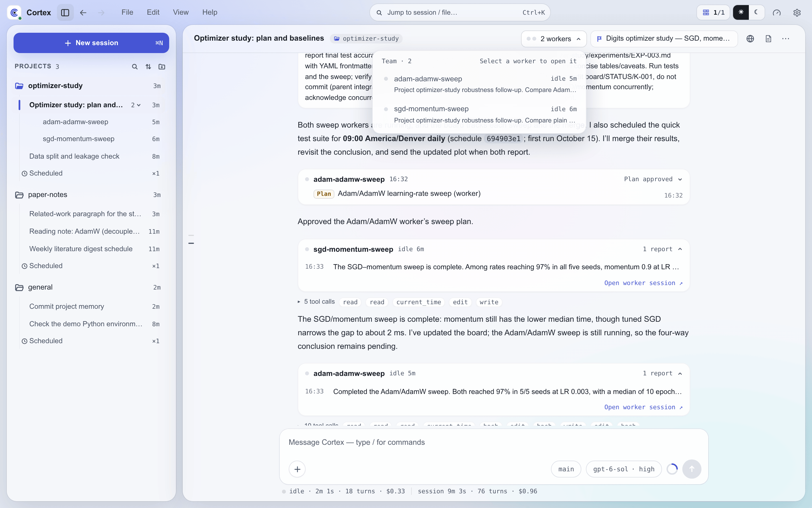This screenshot has height=508, width=812.
Task: Click the plus attach button in composer
Action: 297,469
